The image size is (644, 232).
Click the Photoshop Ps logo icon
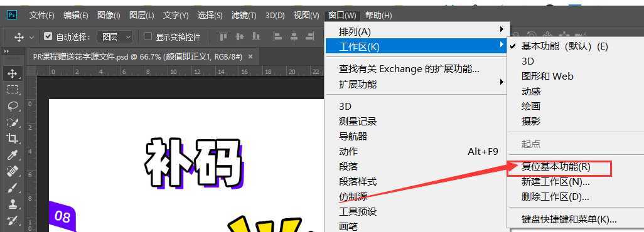point(13,15)
